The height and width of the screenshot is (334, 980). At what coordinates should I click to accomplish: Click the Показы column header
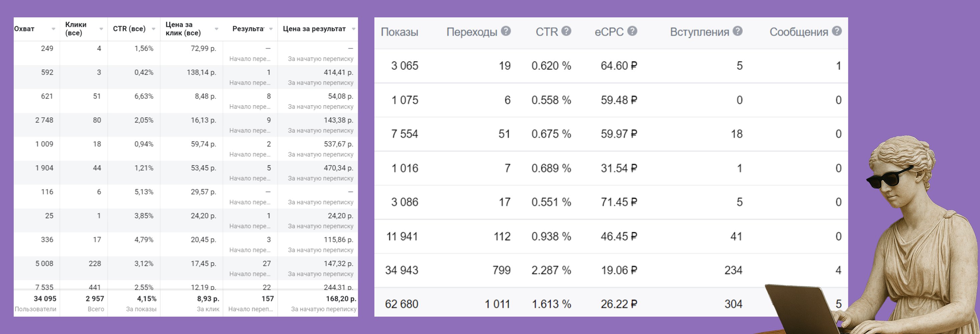(399, 32)
